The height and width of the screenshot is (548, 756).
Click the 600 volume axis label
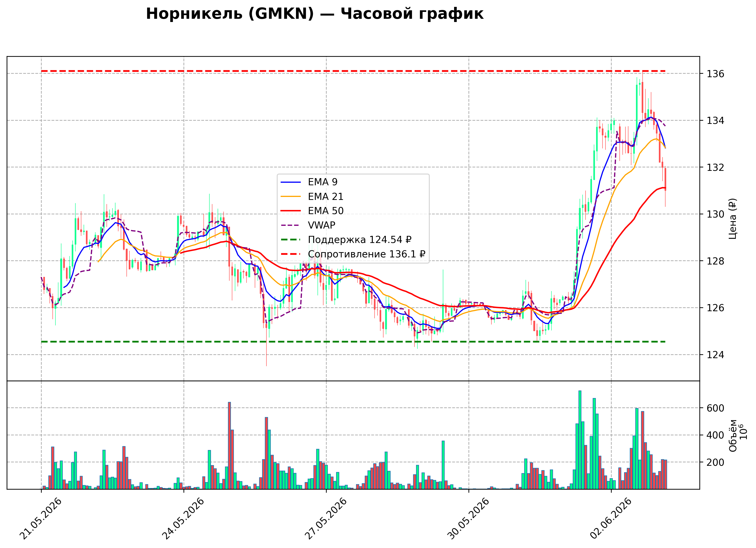coord(716,408)
